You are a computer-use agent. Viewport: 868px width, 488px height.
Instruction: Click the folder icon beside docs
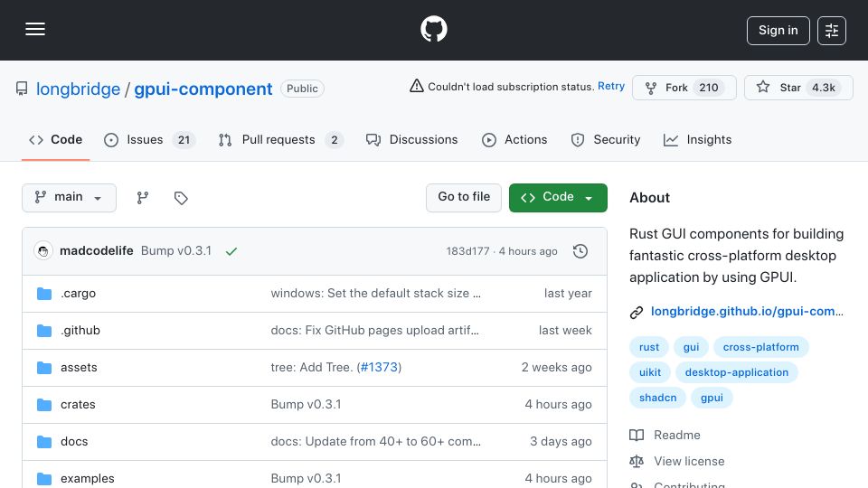(x=44, y=442)
